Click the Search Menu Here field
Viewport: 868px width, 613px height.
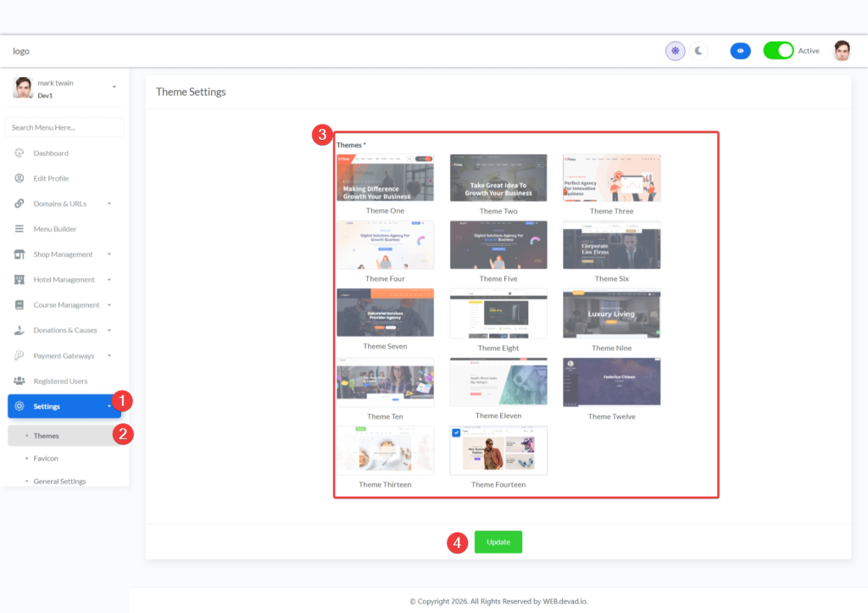pos(64,127)
